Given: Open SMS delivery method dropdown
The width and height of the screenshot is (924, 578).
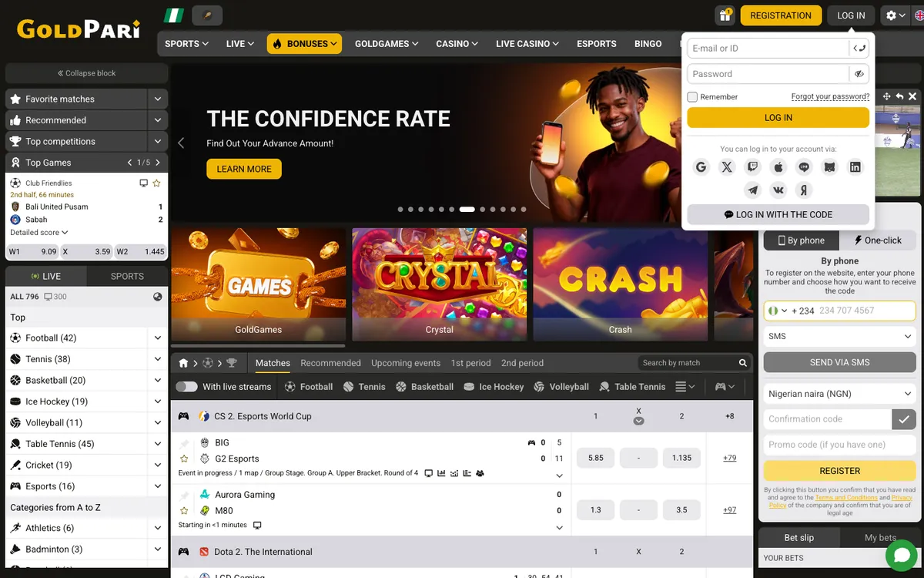Looking at the screenshot, I should [839, 337].
